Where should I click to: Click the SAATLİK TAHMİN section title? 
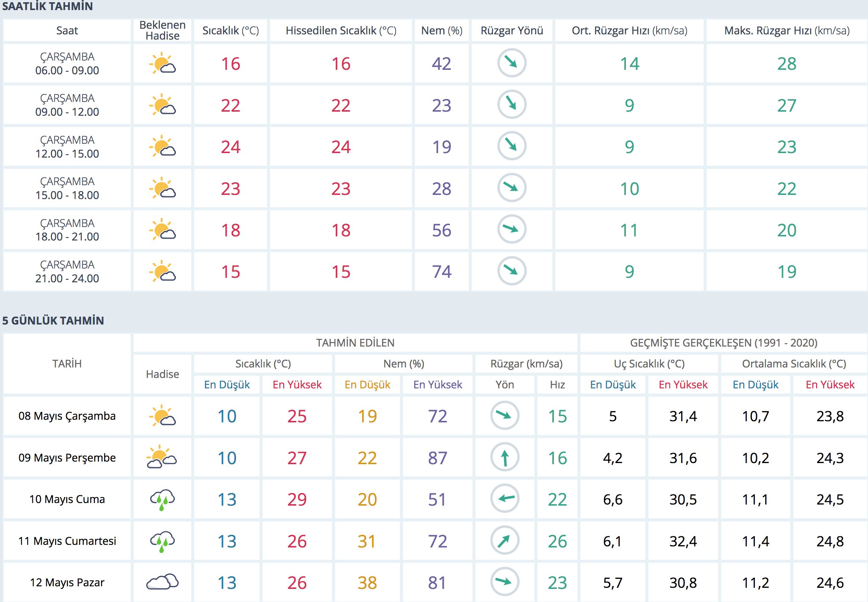[x=47, y=6]
